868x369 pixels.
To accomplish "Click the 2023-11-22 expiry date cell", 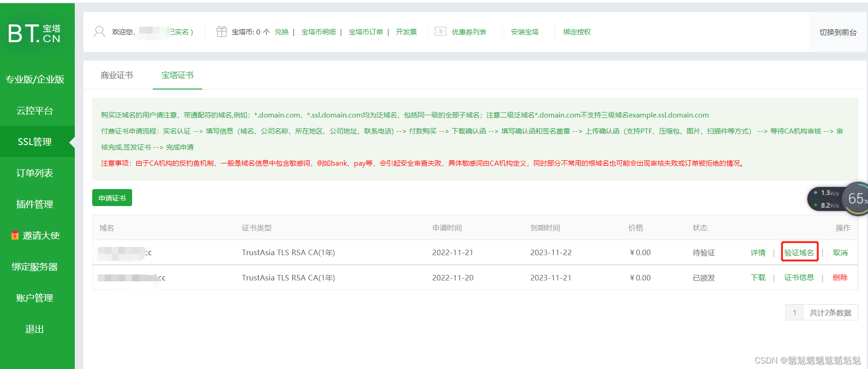I will point(551,253).
